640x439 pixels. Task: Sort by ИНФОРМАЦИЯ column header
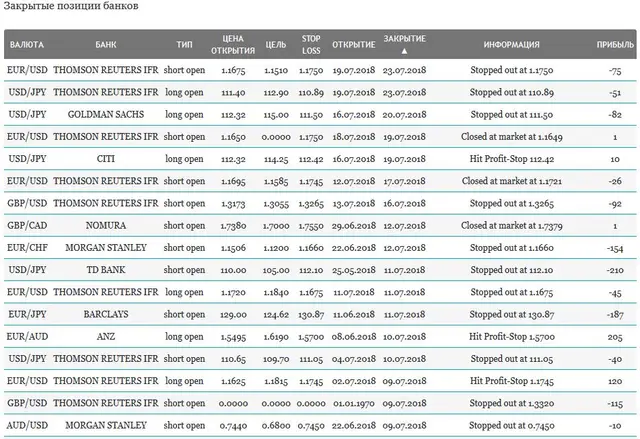pos(511,44)
